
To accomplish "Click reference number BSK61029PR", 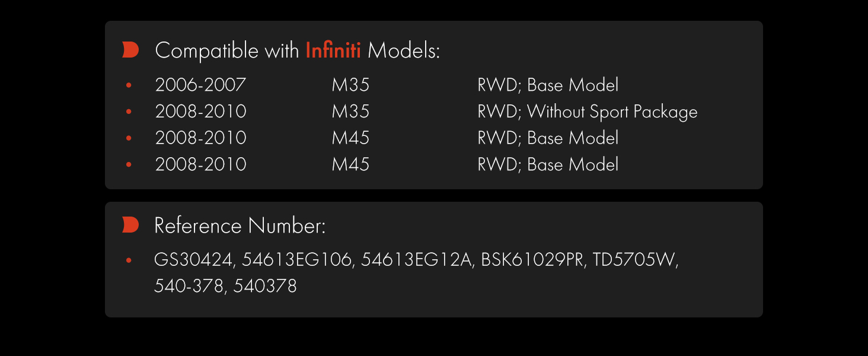I will point(534,260).
